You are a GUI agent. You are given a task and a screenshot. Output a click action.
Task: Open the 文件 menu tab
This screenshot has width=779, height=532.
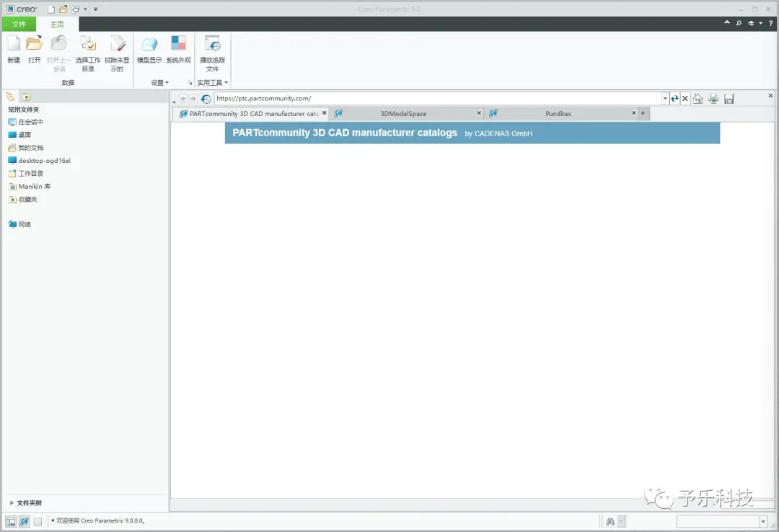pyautogui.click(x=19, y=24)
